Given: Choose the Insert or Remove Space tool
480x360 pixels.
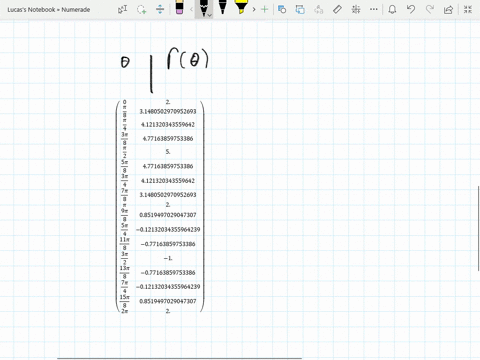Looking at the screenshot, I should [160, 9].
